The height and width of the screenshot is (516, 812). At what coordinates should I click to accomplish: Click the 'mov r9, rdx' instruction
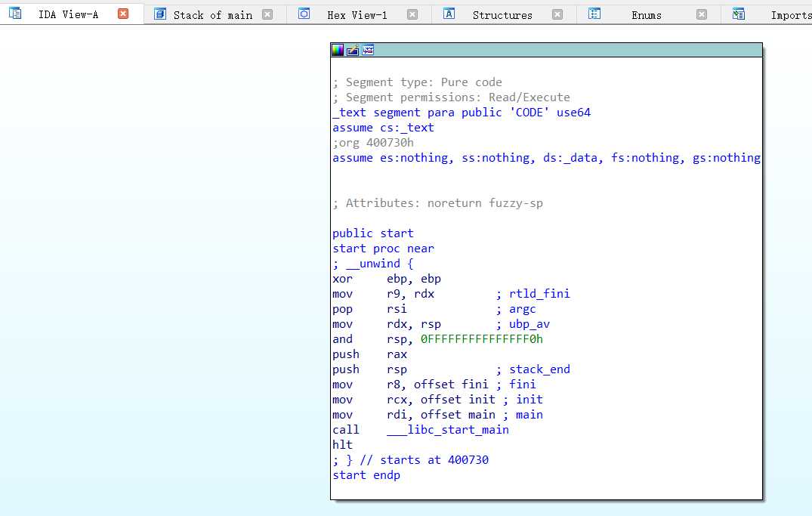383,294
